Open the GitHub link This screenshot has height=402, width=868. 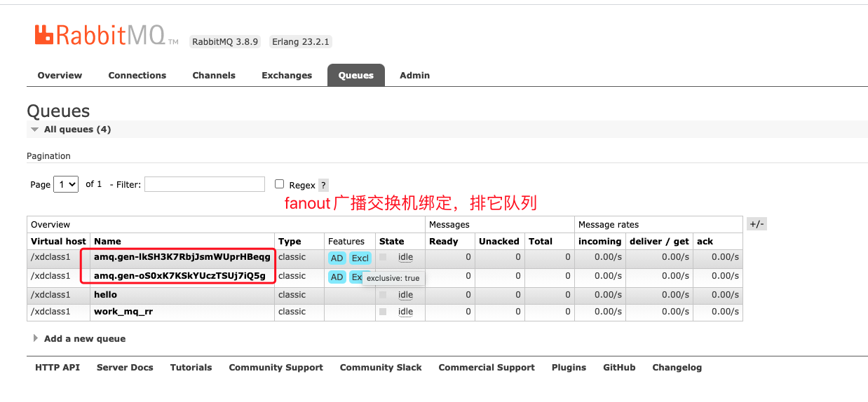pyautogui.click(x=619, y=367)
